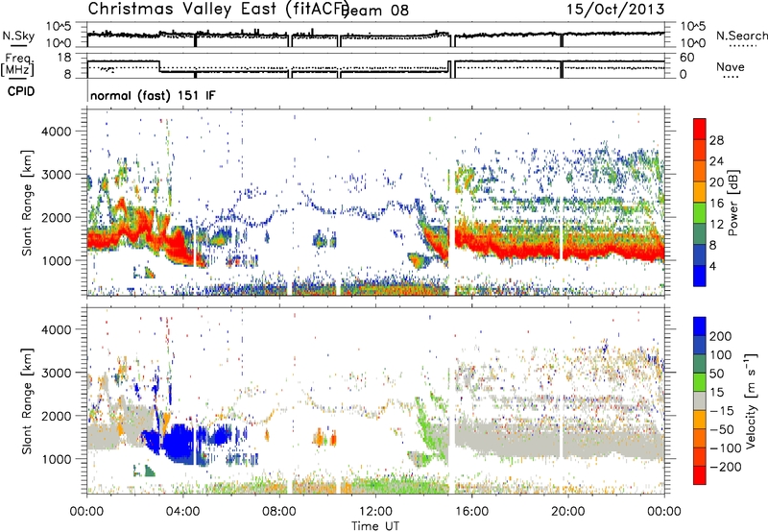
Task: Click the power plot 'Slant Range [km]' label
Action: click(27, 203)
